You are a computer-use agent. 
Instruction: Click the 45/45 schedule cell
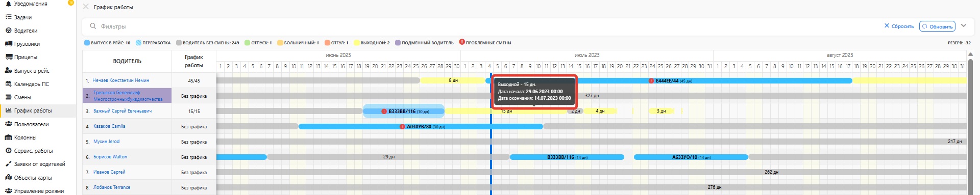tap(194, 80)
